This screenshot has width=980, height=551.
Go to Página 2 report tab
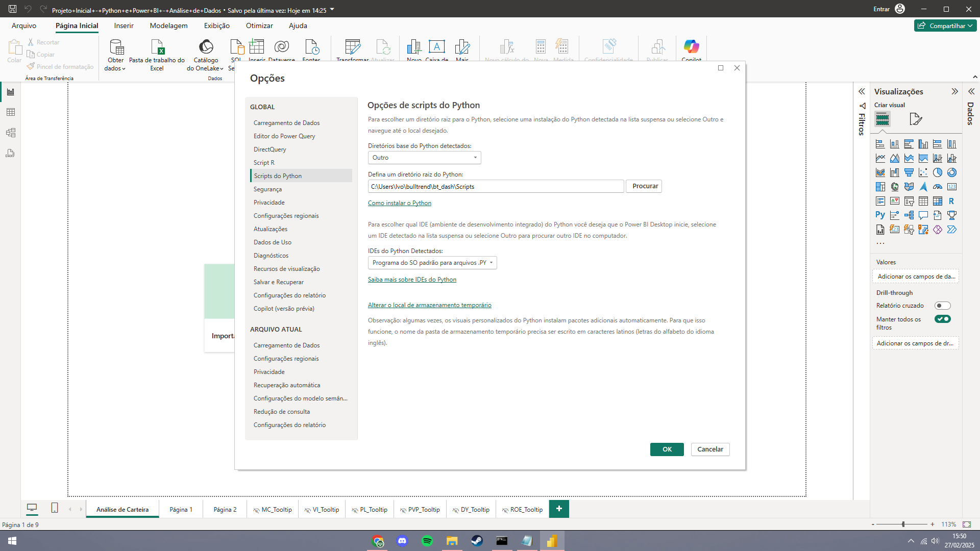225,510
